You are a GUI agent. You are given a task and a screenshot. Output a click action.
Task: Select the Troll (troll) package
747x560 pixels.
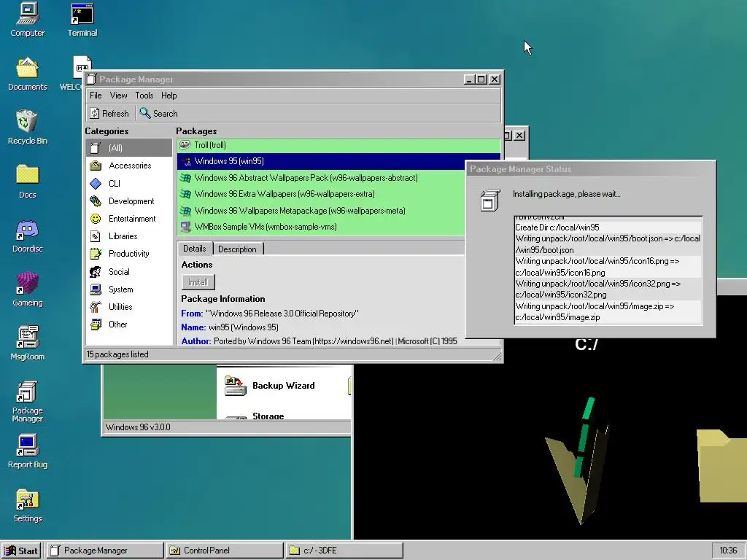[338, 145]
